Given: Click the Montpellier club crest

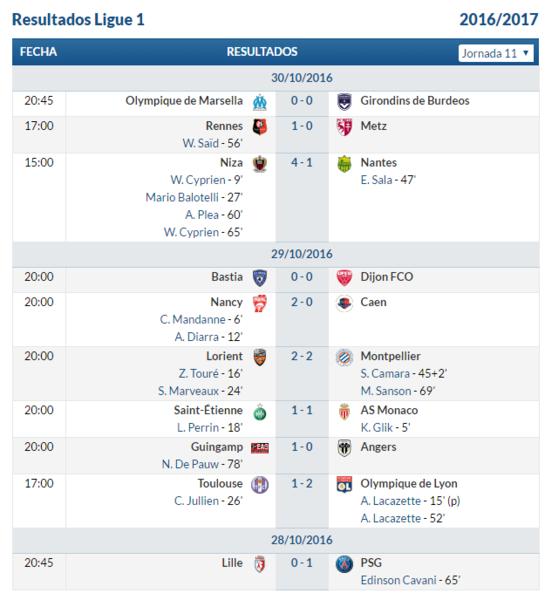Looking at the screenshot, I should 344,358.
